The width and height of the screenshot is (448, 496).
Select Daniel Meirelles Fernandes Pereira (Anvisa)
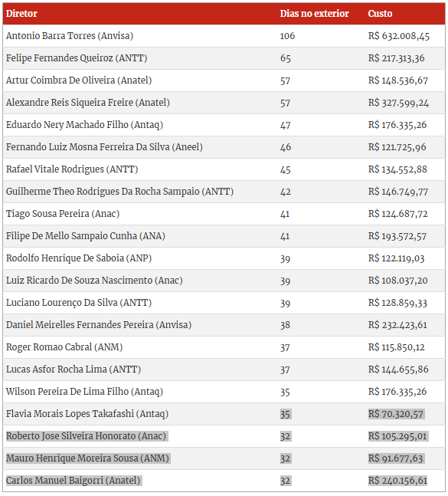(99, 325)
